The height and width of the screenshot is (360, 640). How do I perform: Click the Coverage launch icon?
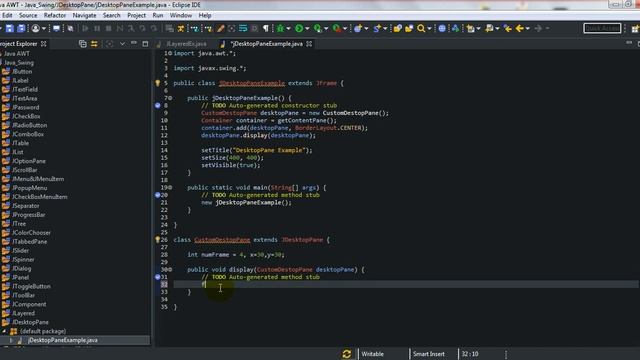click(318, 28)
